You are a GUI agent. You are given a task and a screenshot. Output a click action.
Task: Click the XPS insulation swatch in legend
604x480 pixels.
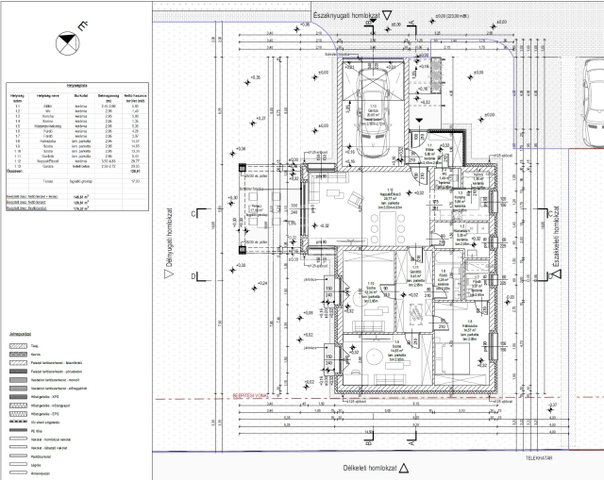[x=18, y=397]
